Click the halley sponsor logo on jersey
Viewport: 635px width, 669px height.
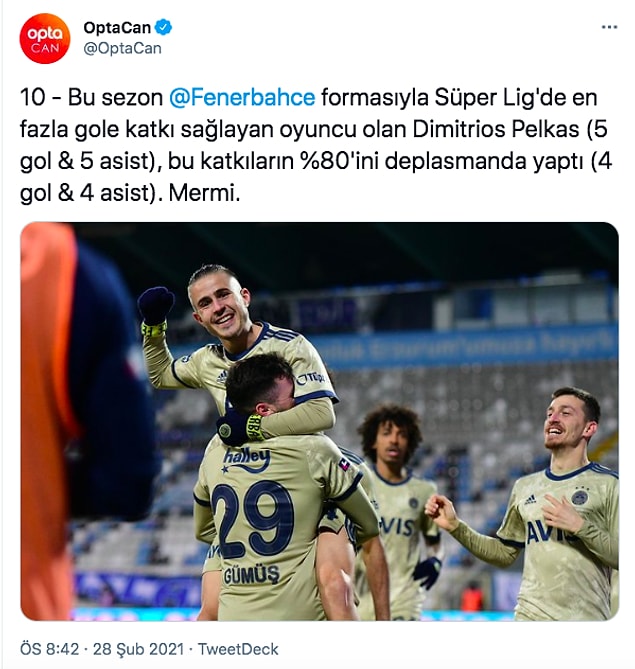(x=247, y=460)
